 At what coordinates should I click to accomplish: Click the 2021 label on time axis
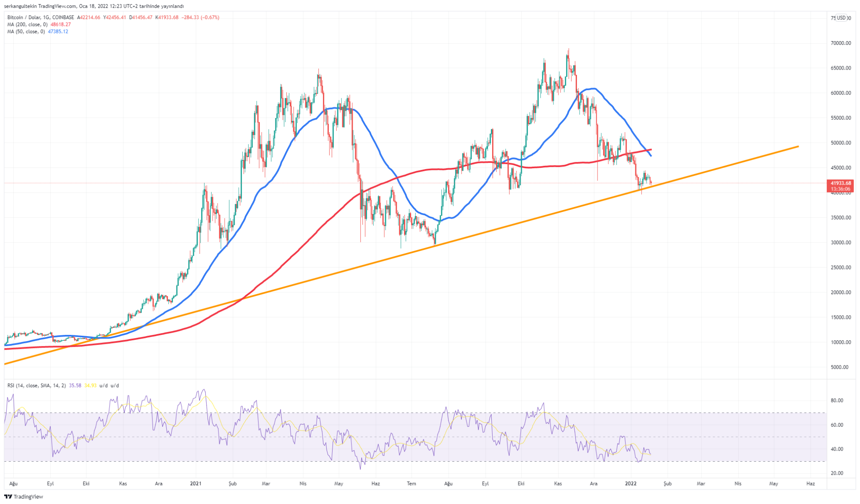[195, 483]
